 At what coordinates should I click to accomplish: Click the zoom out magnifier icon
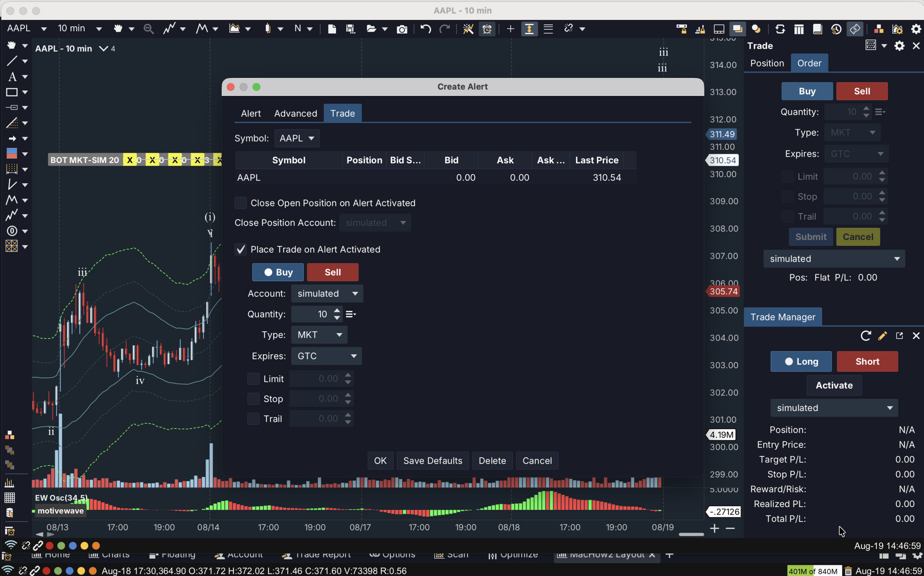coord(148,29)
